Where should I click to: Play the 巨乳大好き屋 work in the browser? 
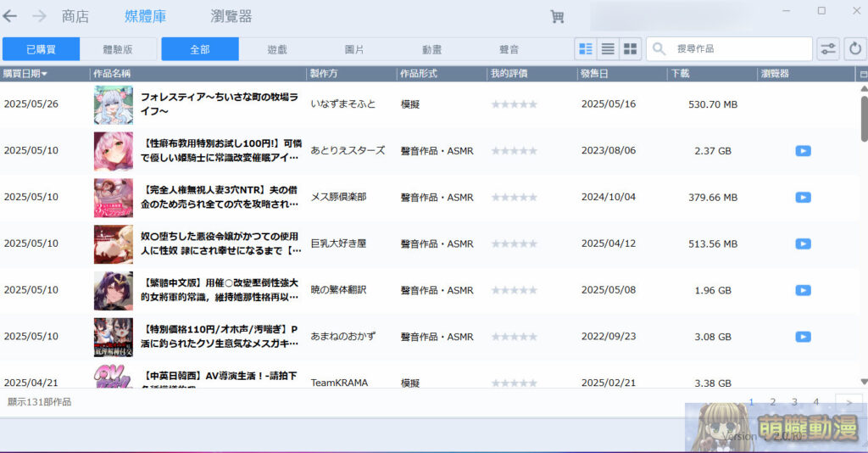click(x=804, y=243)
